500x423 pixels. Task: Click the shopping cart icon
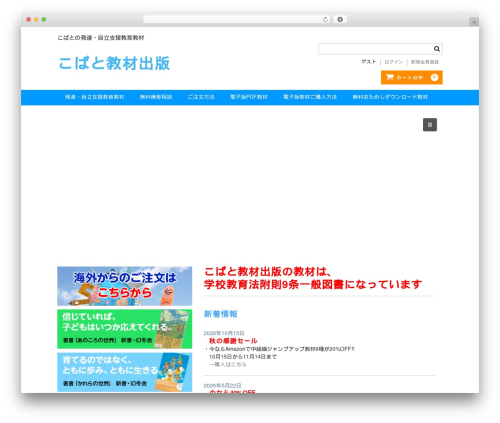[390, 77]
